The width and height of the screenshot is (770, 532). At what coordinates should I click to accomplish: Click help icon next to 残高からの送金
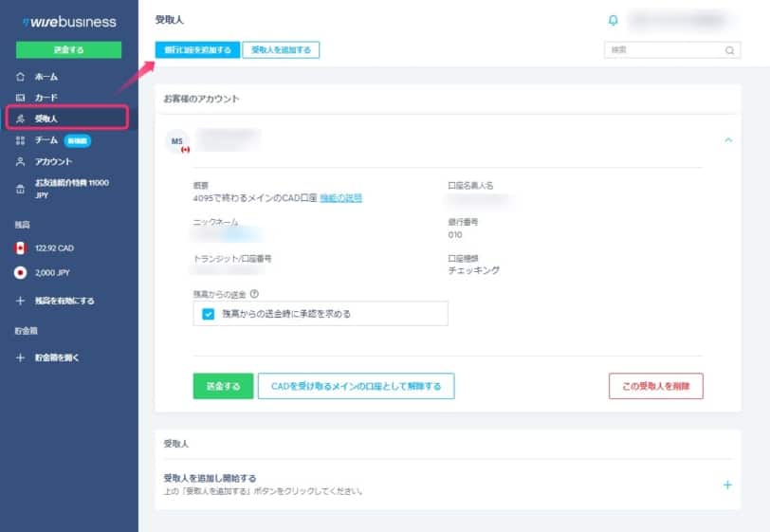[254, 294]
